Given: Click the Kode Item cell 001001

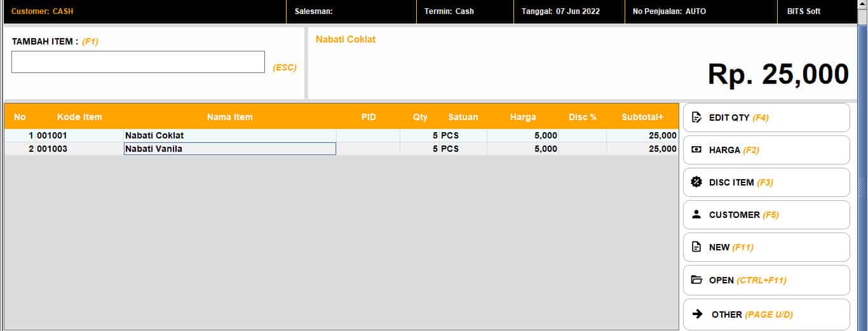Looking at the screenshot, I should click(x=79, y=135).
